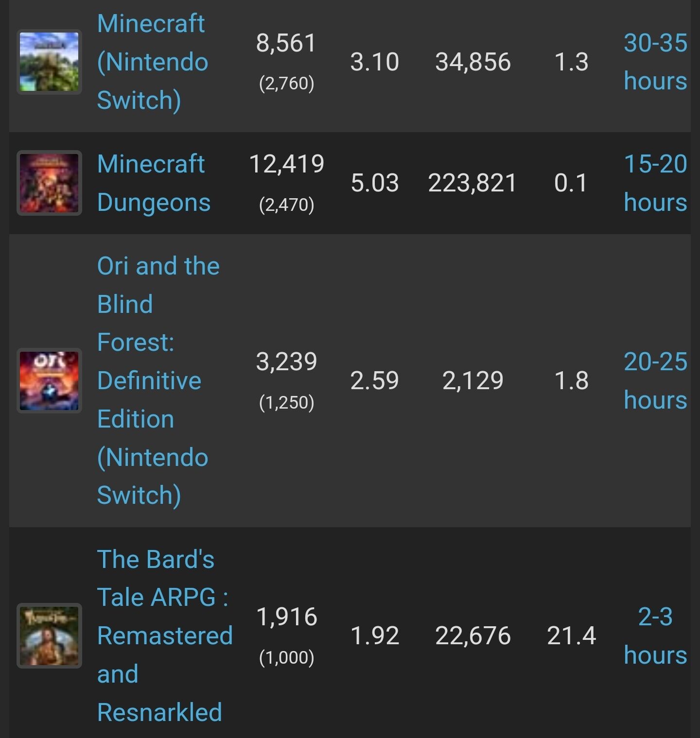The height and width of the screenshot is (738, 700).
Task: Select the 3,239 score for Ori
Action: [x=286, y=362]
